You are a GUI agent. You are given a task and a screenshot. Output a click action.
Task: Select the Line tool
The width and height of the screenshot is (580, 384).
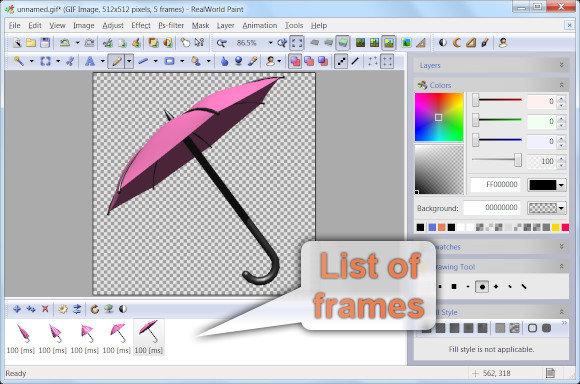(x=143, y=61)
